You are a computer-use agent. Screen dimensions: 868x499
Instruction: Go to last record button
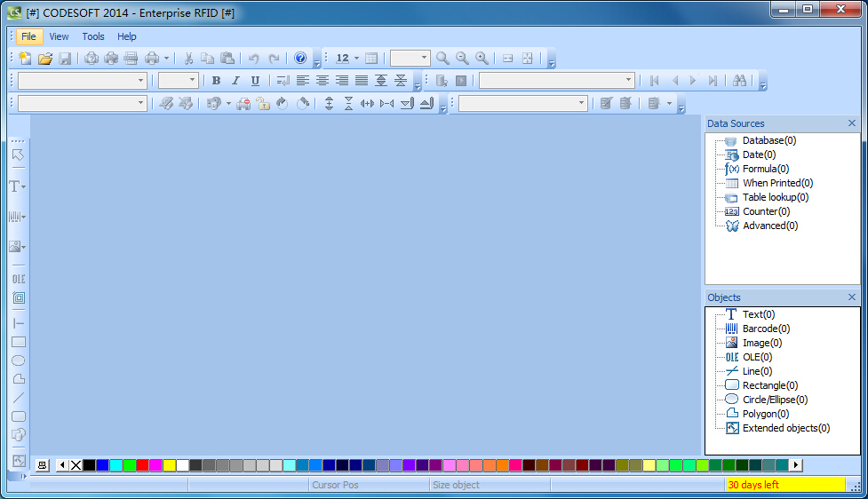(713, 81)
